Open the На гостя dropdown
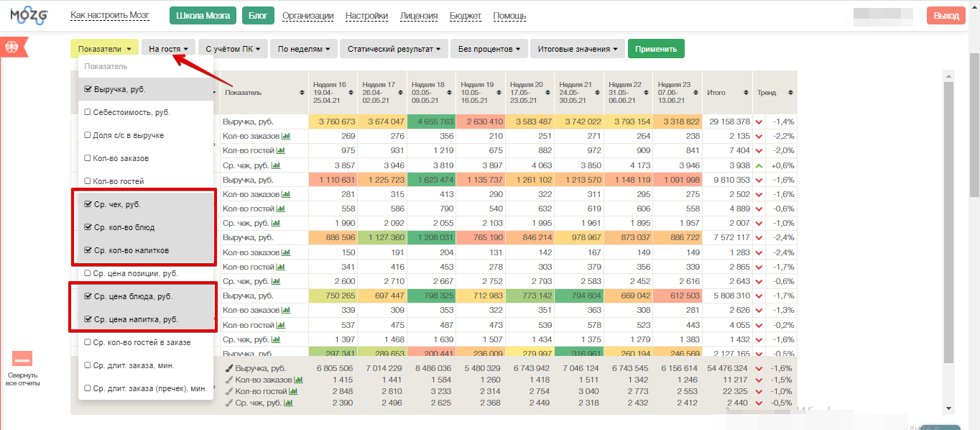 168,49
